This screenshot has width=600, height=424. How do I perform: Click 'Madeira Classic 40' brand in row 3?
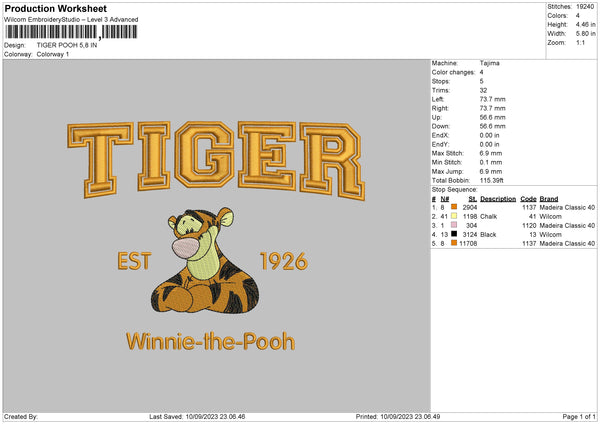pos(567,226)
